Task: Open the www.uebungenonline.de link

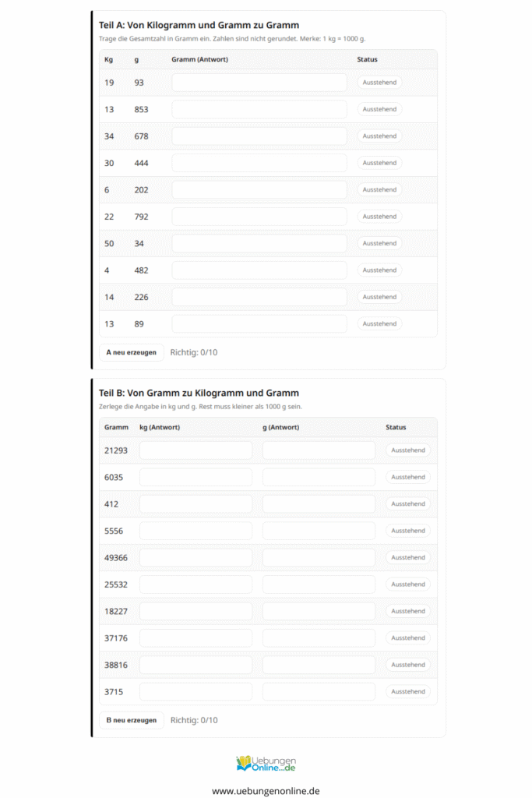Action: (x=266, y=790)
